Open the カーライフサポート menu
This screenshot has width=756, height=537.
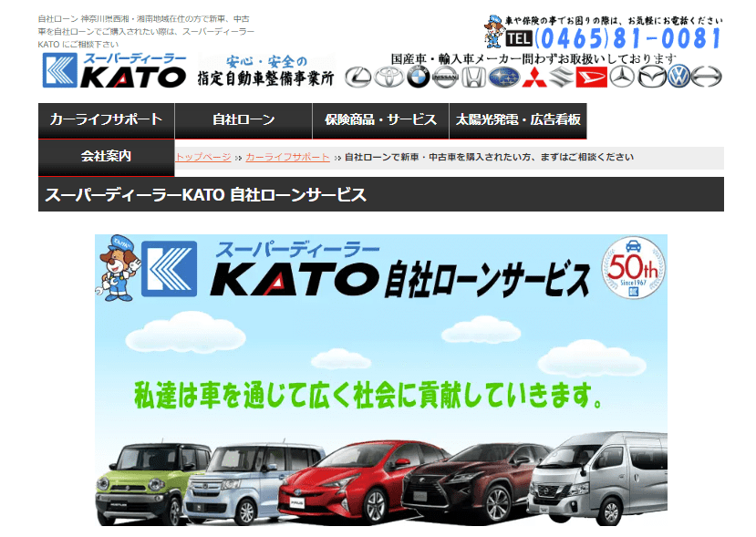pos(106,120)
